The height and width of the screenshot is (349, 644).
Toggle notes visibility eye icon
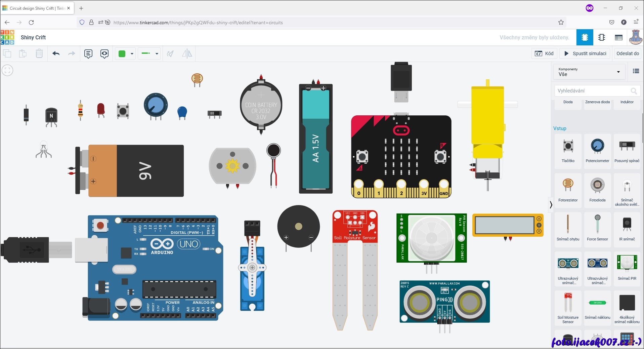(x=104, y=53)
